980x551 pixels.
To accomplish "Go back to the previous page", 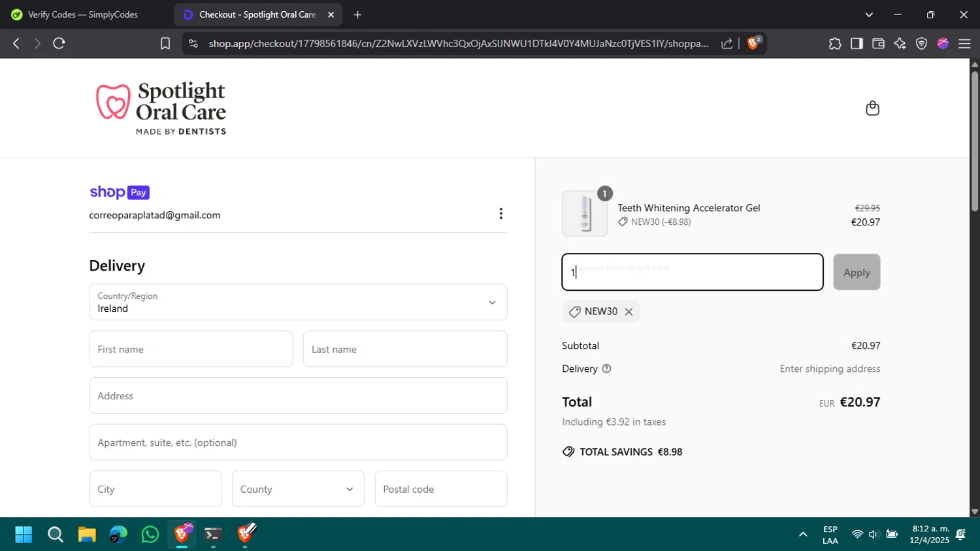I will point(16,43).
